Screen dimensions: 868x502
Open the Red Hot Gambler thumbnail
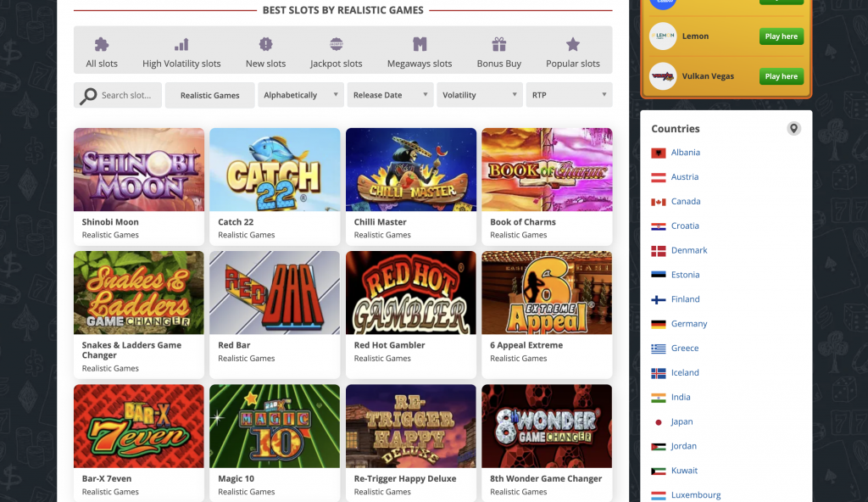(411, 293)
